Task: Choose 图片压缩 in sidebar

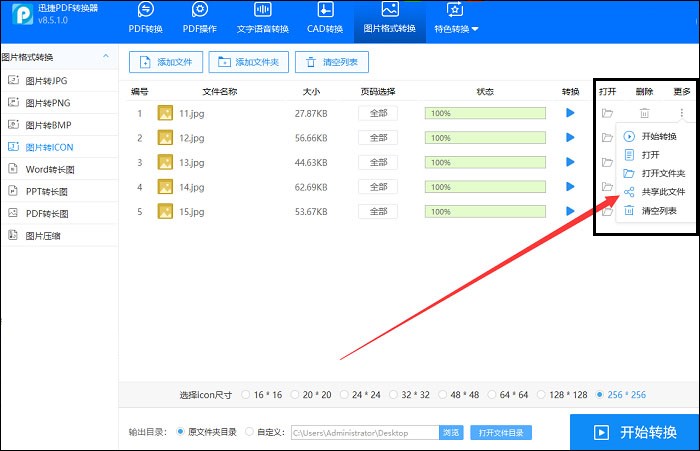Action: click(x=59, y=236)
